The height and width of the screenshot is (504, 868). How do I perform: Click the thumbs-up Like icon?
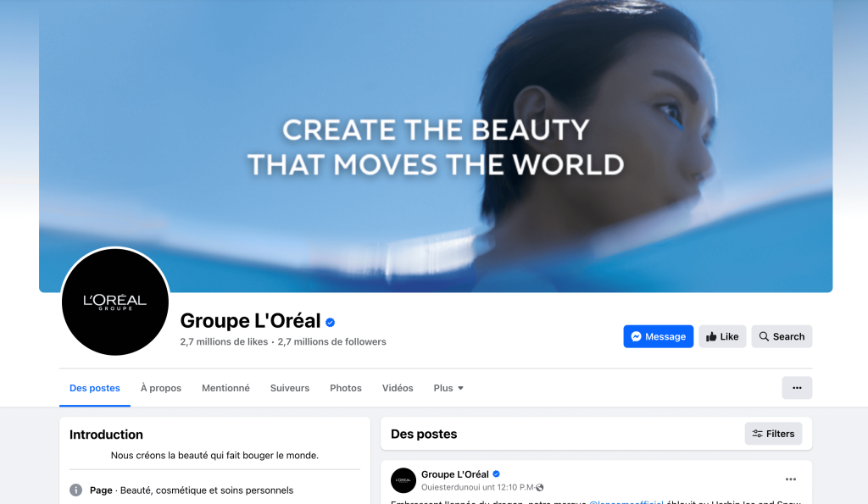pyautogui.click(x=711, y=336)
